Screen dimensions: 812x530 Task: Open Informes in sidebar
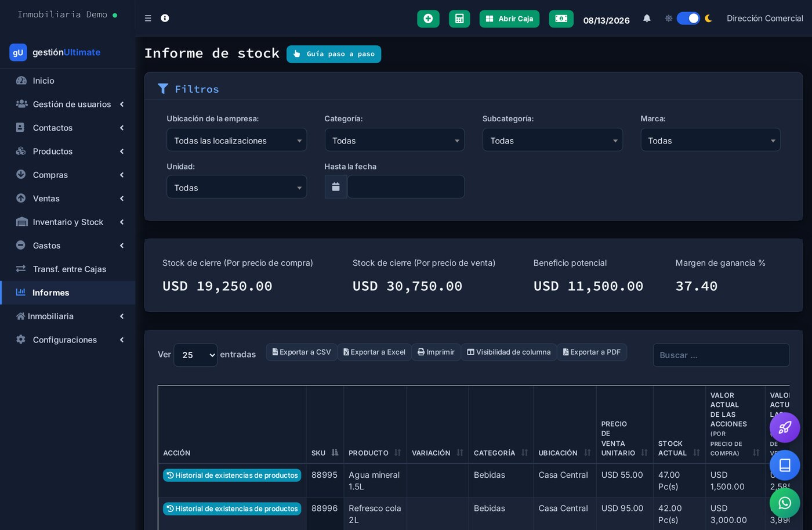[x=68, y=293]
